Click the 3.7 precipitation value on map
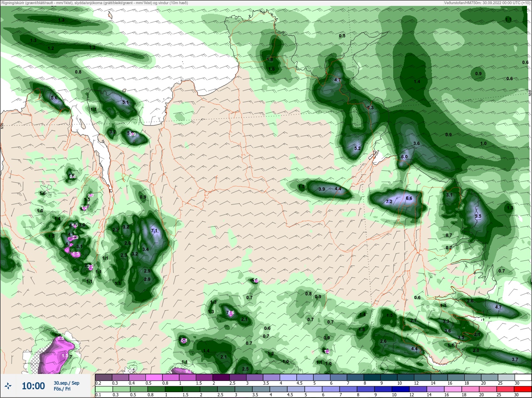Screen dimensions: 532x398 515,359
